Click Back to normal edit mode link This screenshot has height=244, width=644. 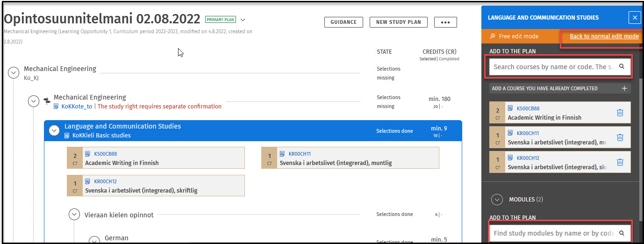(x=604, y=36)
